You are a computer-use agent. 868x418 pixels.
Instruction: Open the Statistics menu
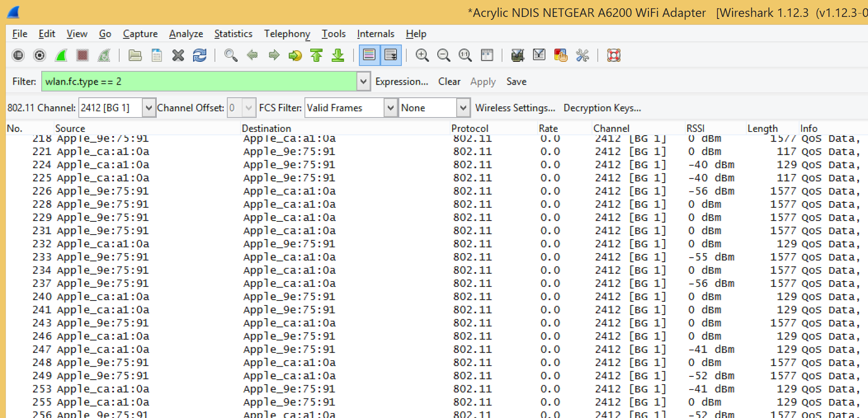[x=233, y=34]
